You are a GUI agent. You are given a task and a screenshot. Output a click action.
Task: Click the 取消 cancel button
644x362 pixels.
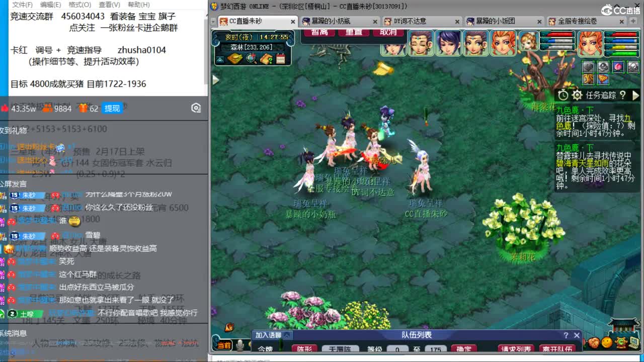click(x=388, y=32)
